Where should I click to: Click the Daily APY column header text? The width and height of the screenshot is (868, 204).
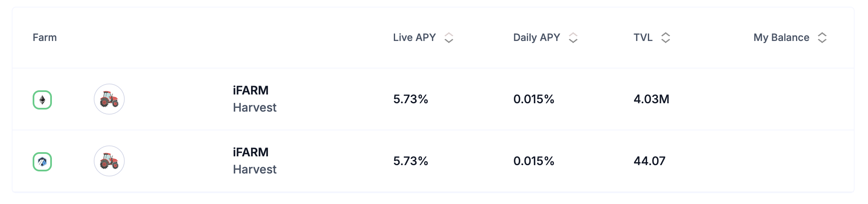537,38
